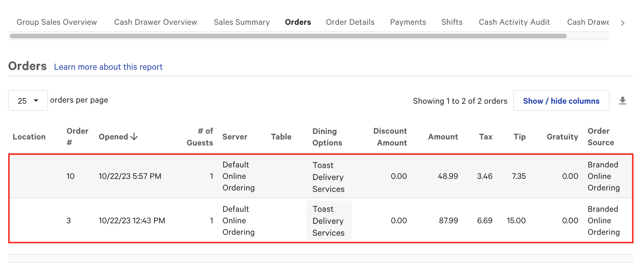Open the Order Details report
This screenshot has height=276, width=644.
[x=350, y=22]
